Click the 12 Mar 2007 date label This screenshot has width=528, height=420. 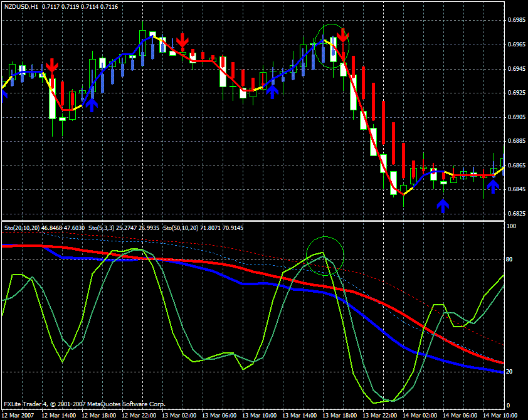coord(18,415)
